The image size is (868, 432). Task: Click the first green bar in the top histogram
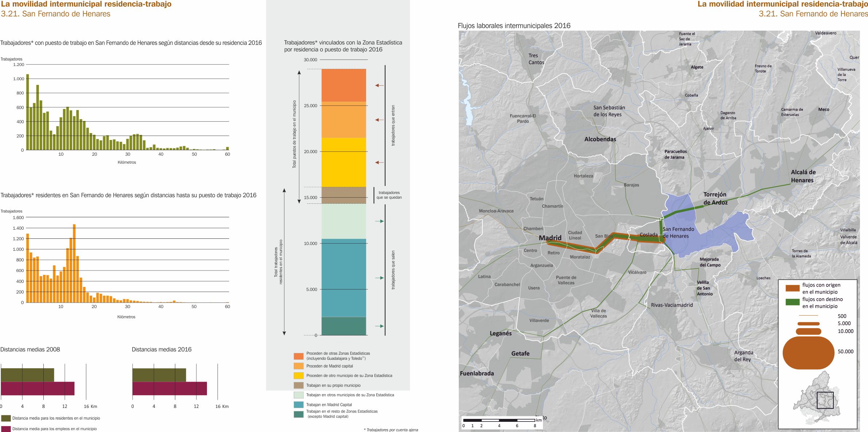tap(28, 112)
